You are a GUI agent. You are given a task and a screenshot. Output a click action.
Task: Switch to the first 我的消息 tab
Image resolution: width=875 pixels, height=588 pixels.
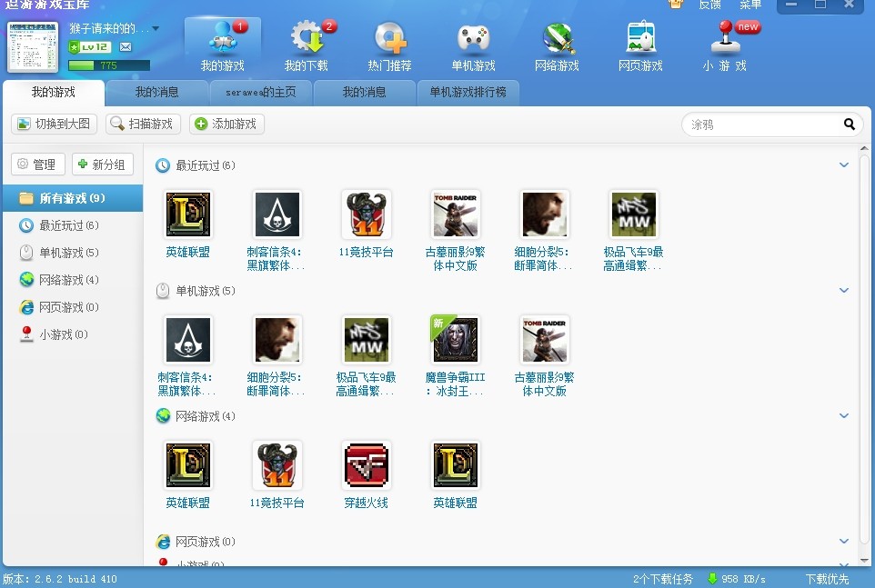point(156,93)
